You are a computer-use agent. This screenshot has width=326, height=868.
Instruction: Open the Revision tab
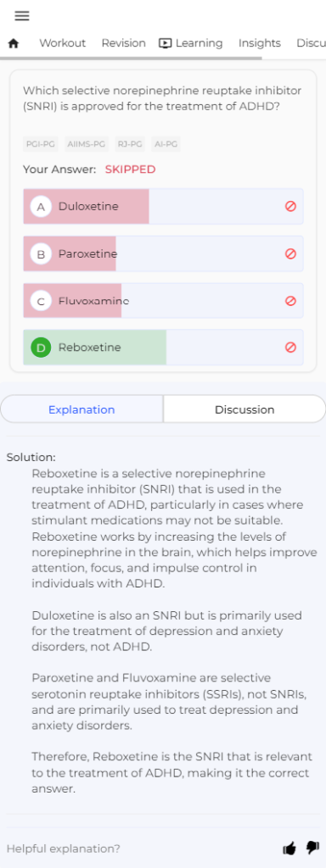click(124, 43)
